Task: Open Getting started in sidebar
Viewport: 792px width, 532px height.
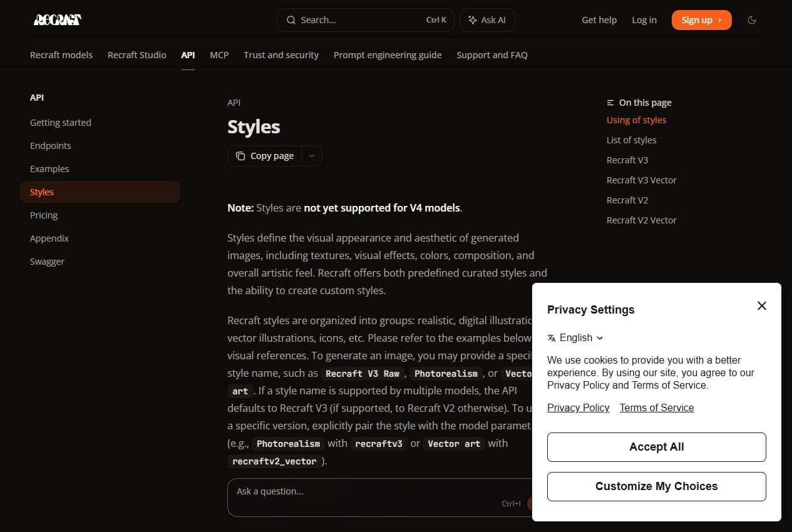Action: (x=100, y=123)
